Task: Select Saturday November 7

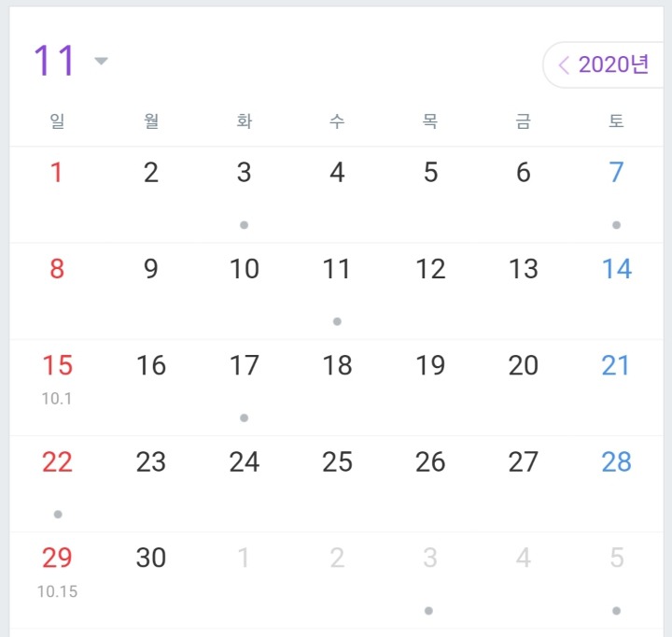Action: click(616, 173)
